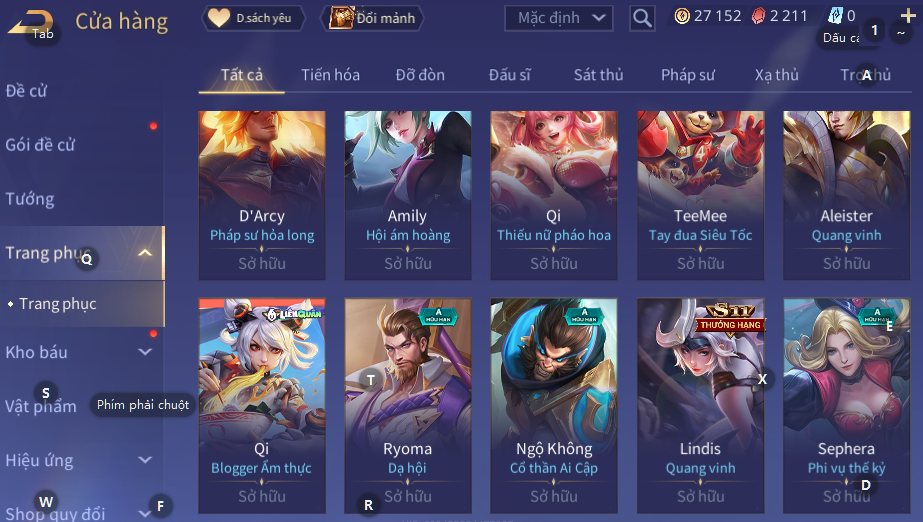The width and height of the screenshot is (923, 522).
Task: Open the Đổi mảnh treasure chest icon
Action: point(341,18)
